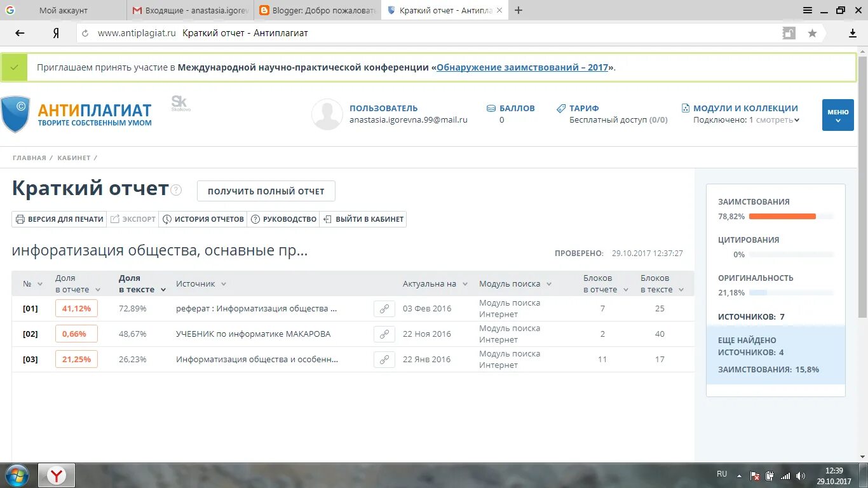Screen dimensions: 868x488
Task: Click the network signal tray icon
Action: pyautogui.click(x=785, y=475)
